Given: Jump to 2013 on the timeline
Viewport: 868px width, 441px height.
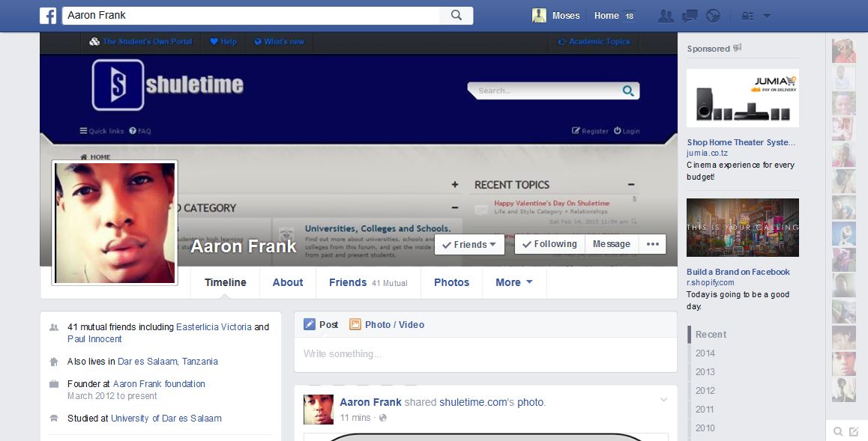Looking at the screenshot, I should click(x=705, y=372).
